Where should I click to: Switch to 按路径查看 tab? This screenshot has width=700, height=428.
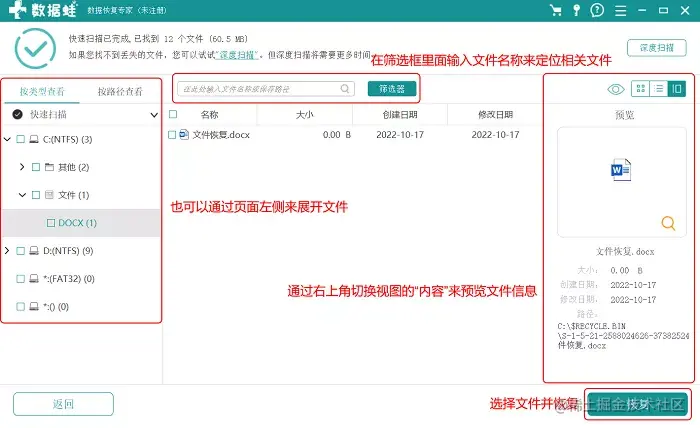pyautogui.click(x=120, y=91)
